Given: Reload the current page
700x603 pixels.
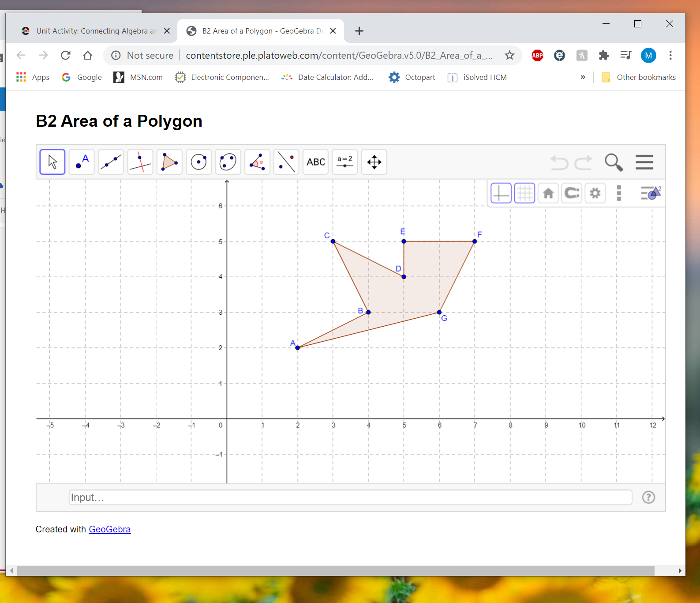Looking at the screenshot, I should (66, 55).
